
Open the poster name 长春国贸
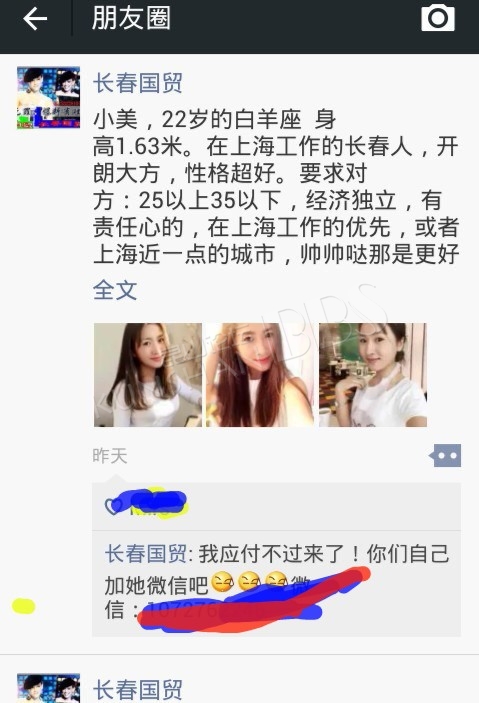tap(138, 83)
